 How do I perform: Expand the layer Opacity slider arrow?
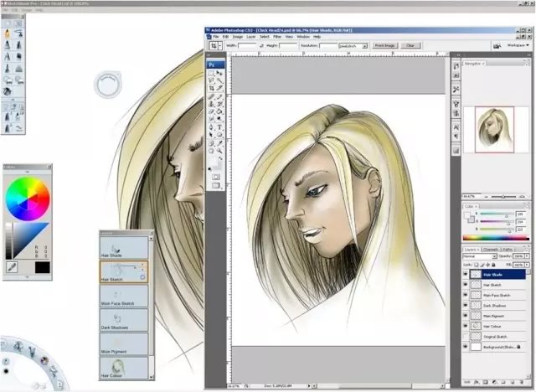pos(529,255)
